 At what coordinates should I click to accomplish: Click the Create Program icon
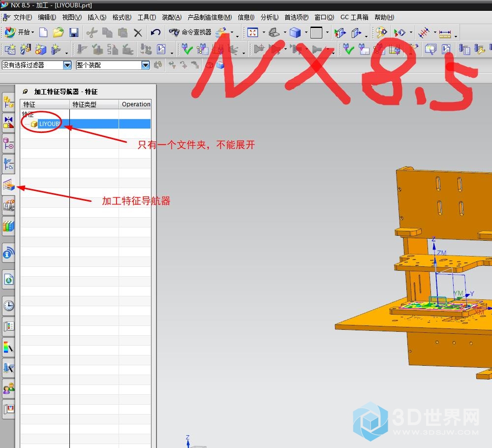(x=10, y=49)
